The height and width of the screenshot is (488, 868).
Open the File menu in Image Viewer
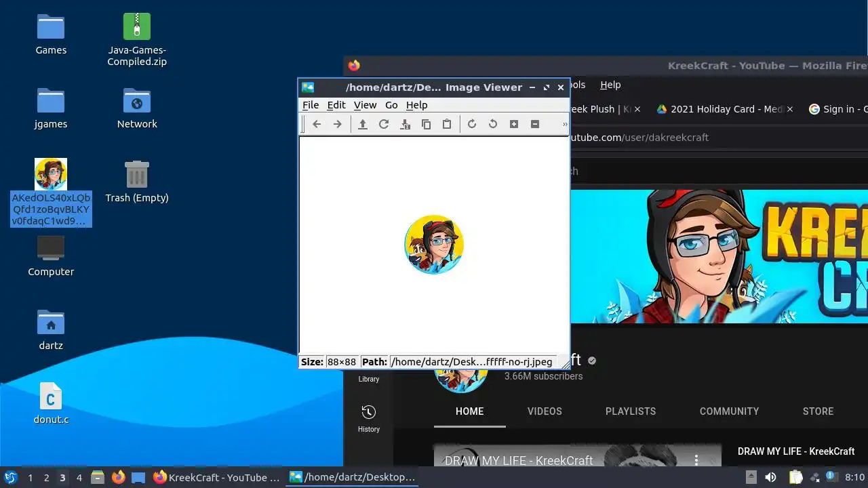[311, 105]
